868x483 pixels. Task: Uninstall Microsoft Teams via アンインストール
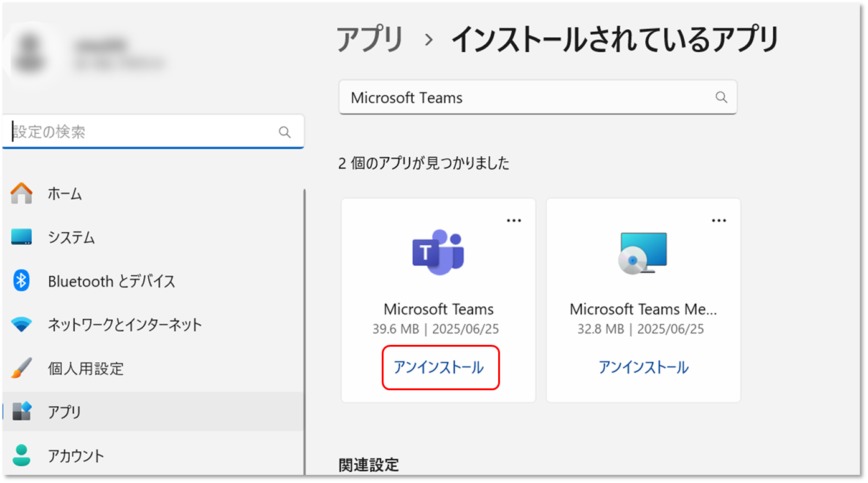tap(438, 367)
